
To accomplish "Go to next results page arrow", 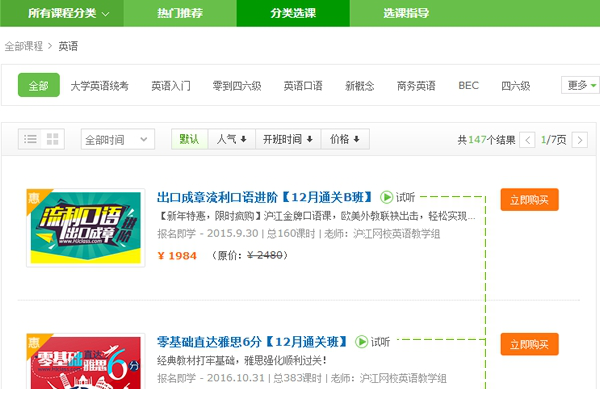I will 580,140.
